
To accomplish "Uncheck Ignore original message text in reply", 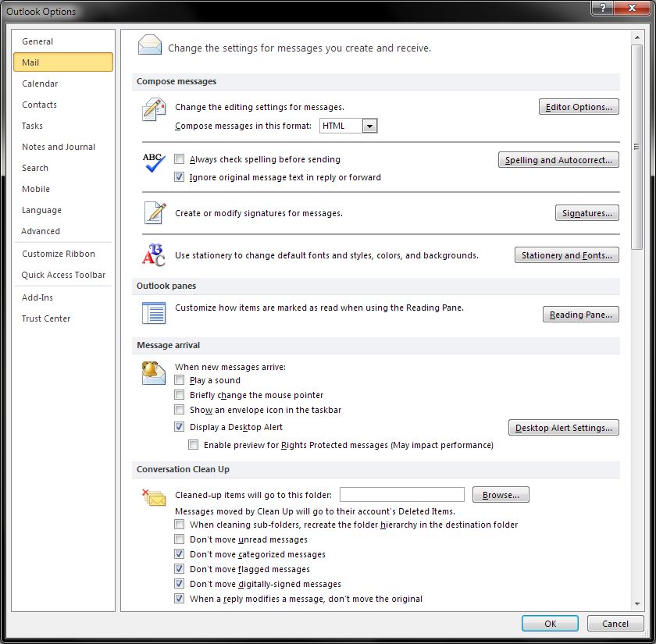I will (179, 177).
